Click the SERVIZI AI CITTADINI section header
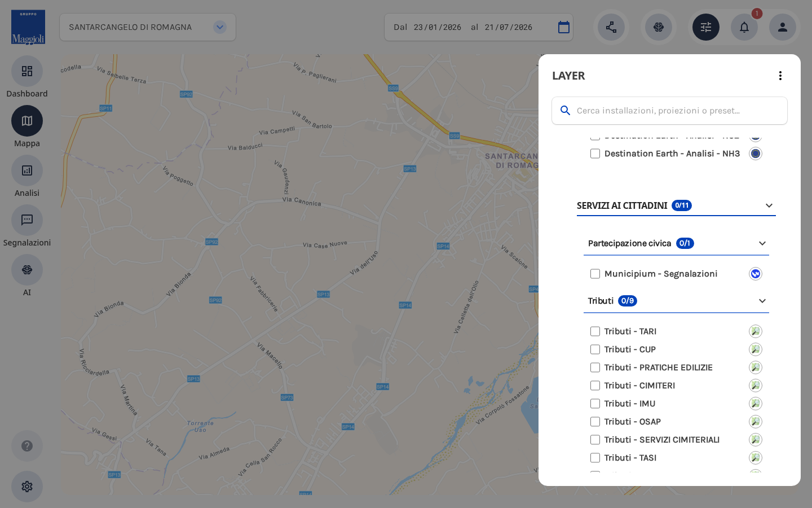Viewport: 812px width, 508px height. 676,205
